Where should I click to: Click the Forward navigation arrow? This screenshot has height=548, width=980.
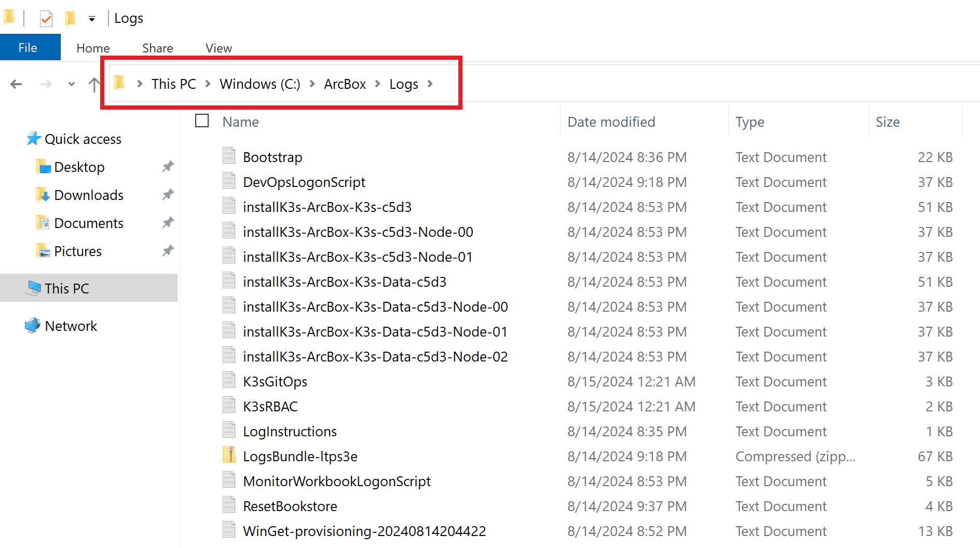tap(46, 84)
